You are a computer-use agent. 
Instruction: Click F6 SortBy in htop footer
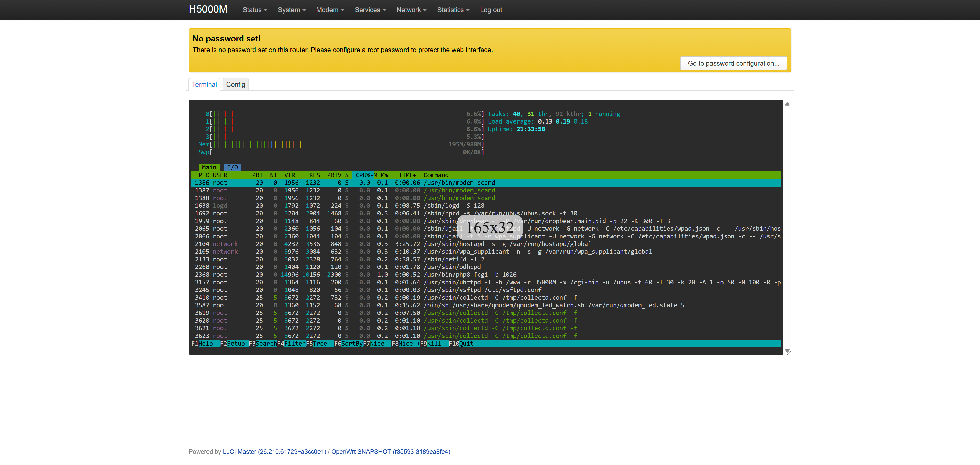pos(348,343)
